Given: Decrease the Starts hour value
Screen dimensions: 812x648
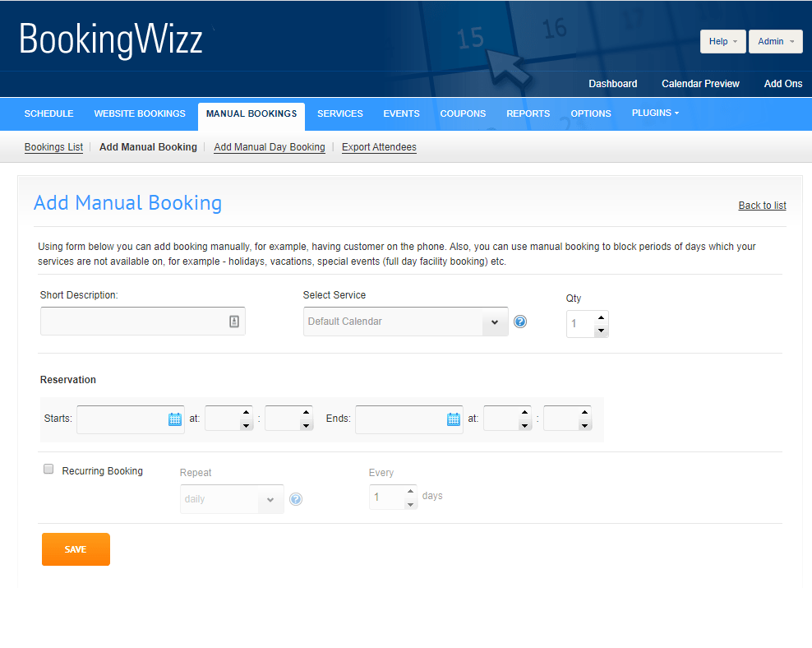Looking at the screenshot, I should point(246,426).
